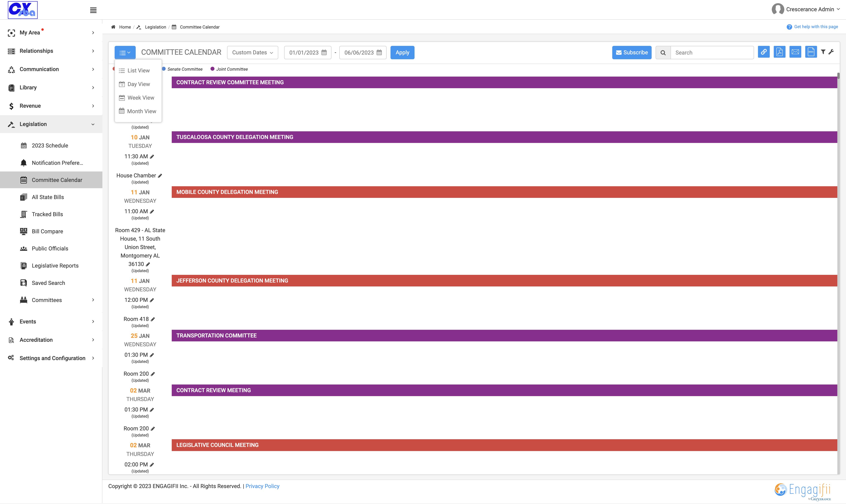Select Month View option

click(x=138, y=111)
